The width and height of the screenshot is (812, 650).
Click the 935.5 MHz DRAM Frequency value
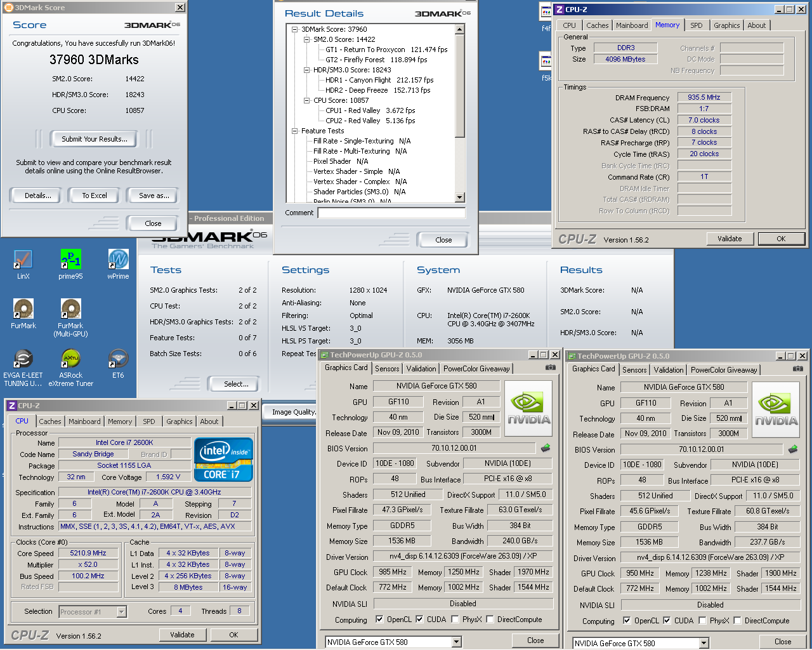[704, 97]
